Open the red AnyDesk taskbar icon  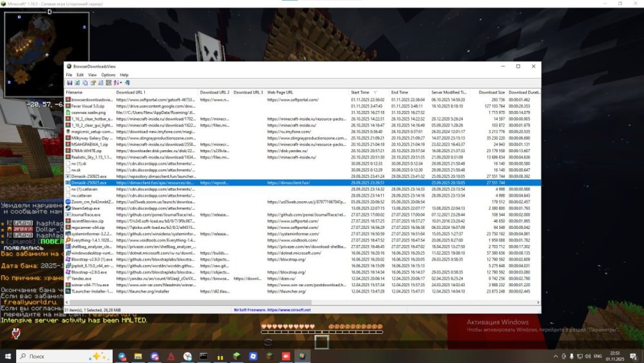coord(286,357)
